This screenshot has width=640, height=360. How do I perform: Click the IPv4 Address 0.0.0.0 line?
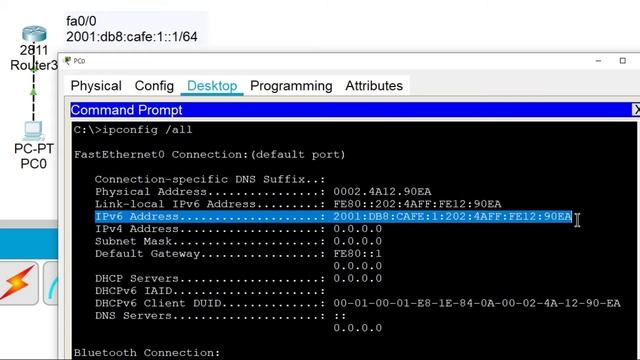click(x=238, y=229)
